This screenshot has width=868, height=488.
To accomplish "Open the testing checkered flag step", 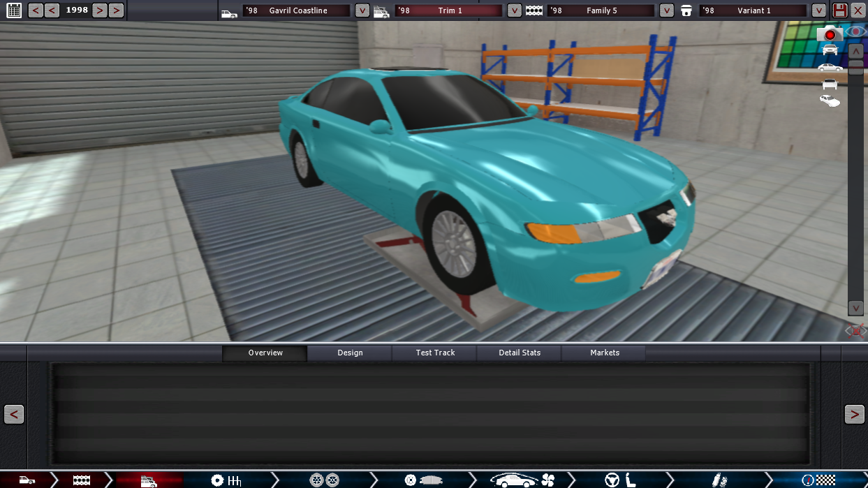I will coord(818,480).
